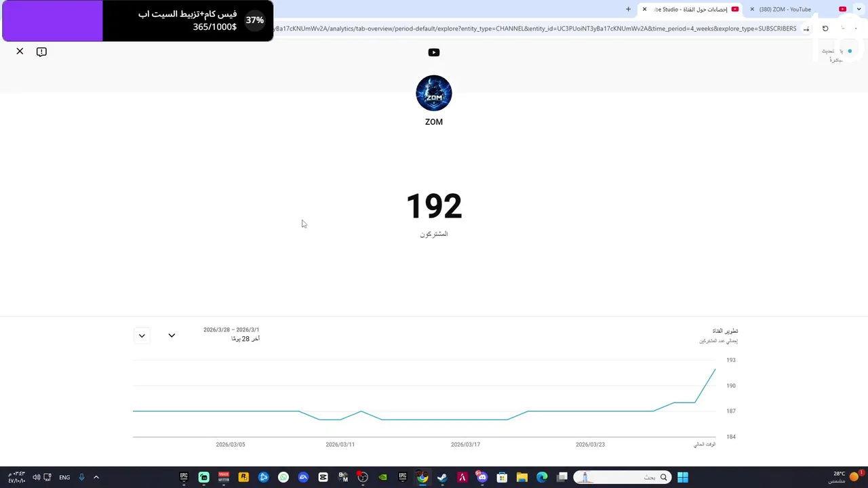
Task: Switch the ENG input language
Action: [x=64, y=477]
